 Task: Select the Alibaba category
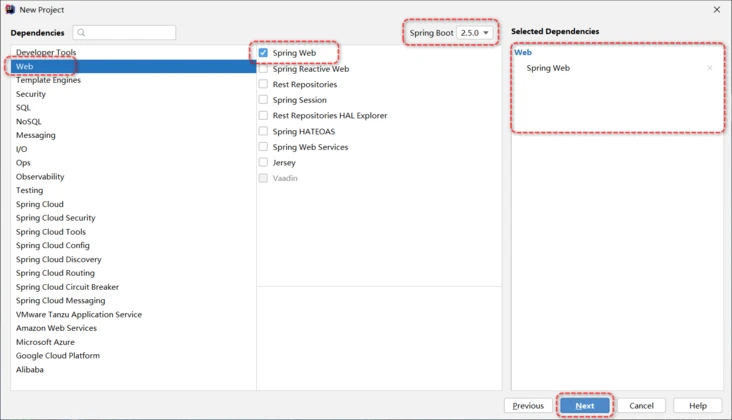point(134,369)
